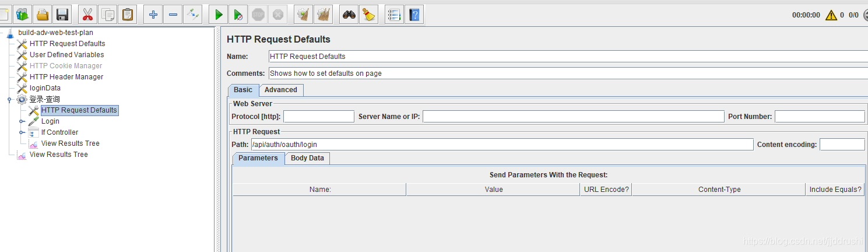This screenshot has height=252, width=868.
Task: Select disabled HTTP Cookie Manager node
Action: click(x=66, y=66)
